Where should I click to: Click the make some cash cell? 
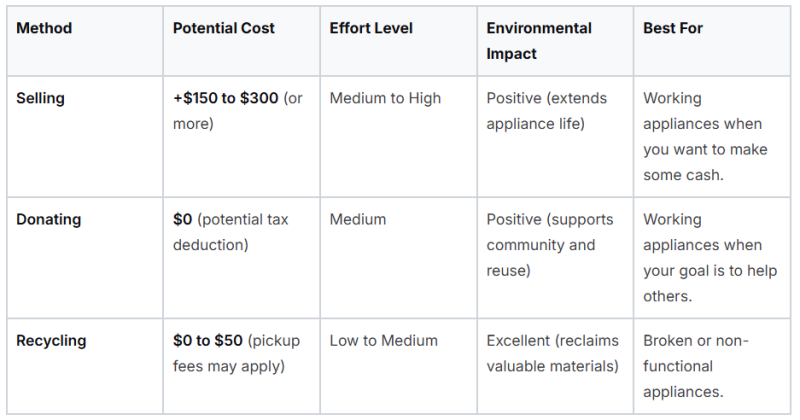705,136
